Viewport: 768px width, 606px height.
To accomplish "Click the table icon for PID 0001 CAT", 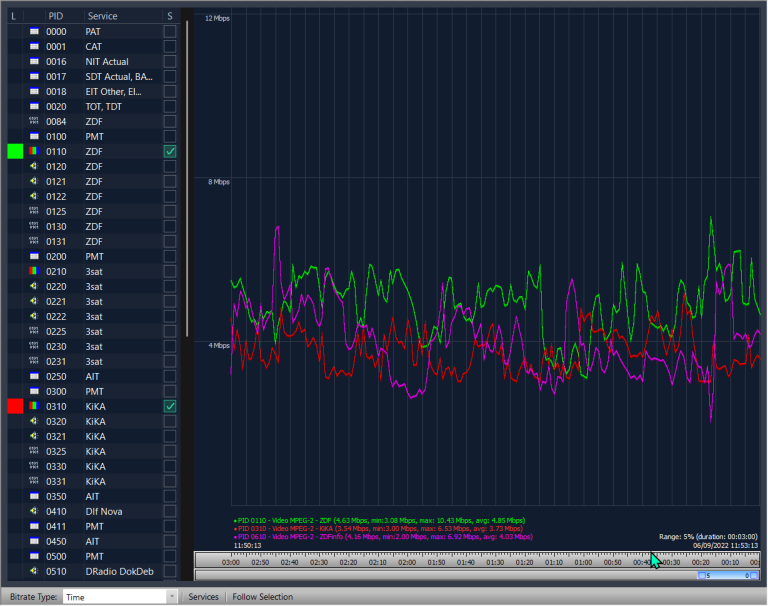I will point(34,47).
